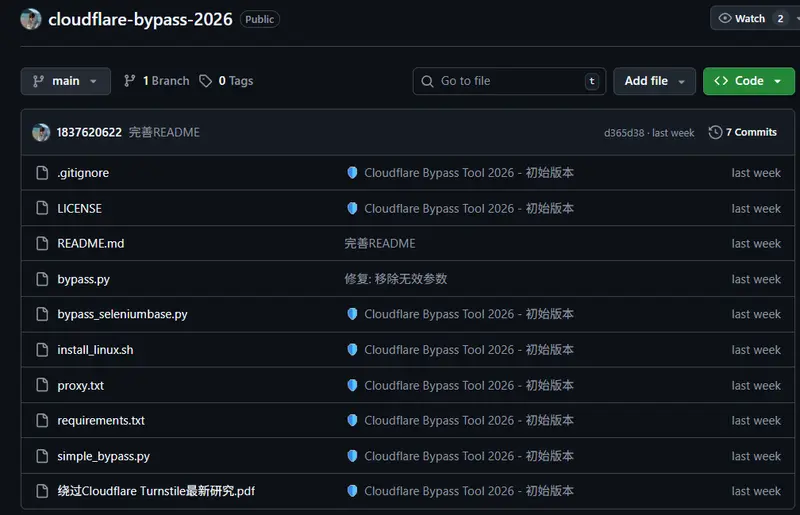Open the 1837620622 author profile link
This screenshot has width=800, height=515.
[x=89, y=132]
